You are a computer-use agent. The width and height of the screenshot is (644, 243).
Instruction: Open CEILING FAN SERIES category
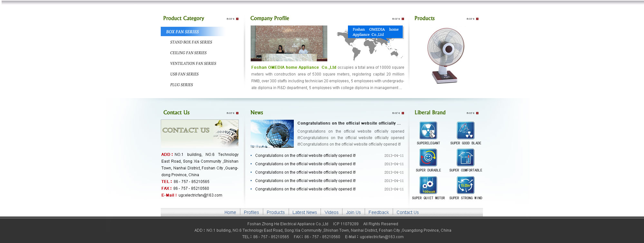[188, 53]
